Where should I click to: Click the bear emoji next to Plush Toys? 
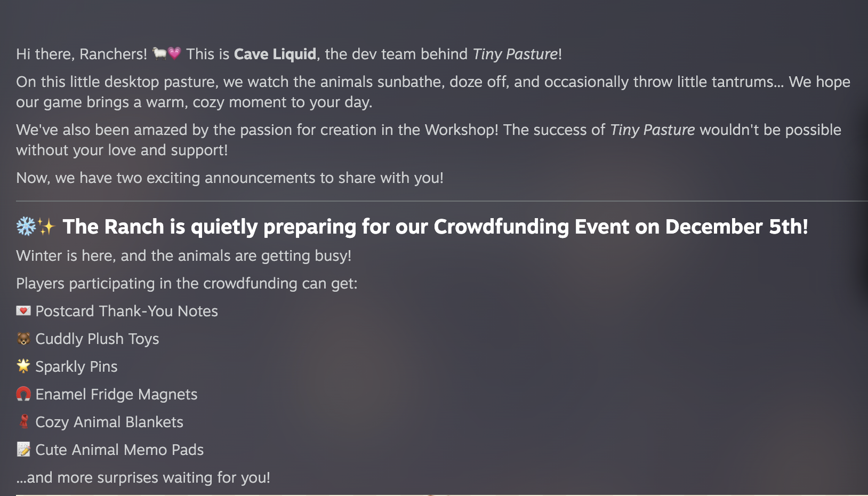[23, 339]
